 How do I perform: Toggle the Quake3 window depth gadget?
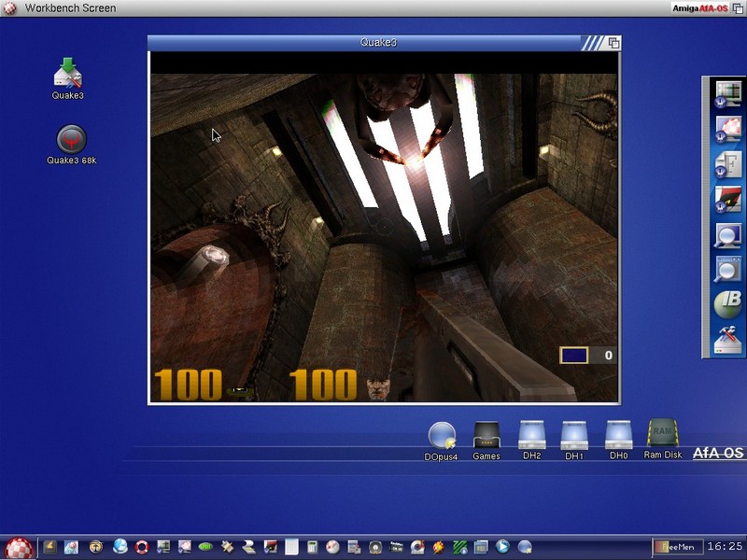(613, 43)
